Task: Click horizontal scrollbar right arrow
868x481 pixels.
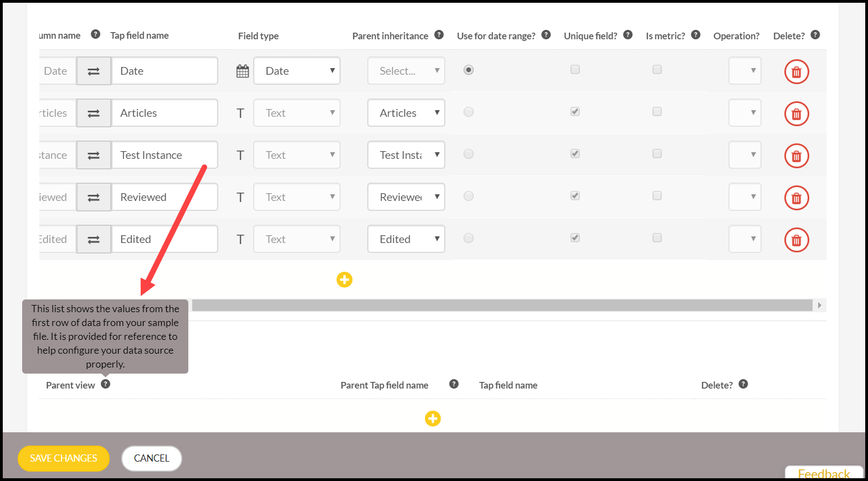Action: click(819, 305)
